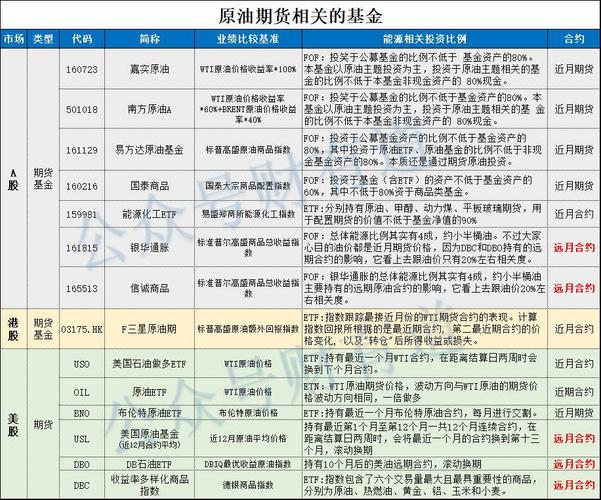This screenshot has height=500, width=601.
Task: Click the ticker BNO
Action: click(82, 413)
